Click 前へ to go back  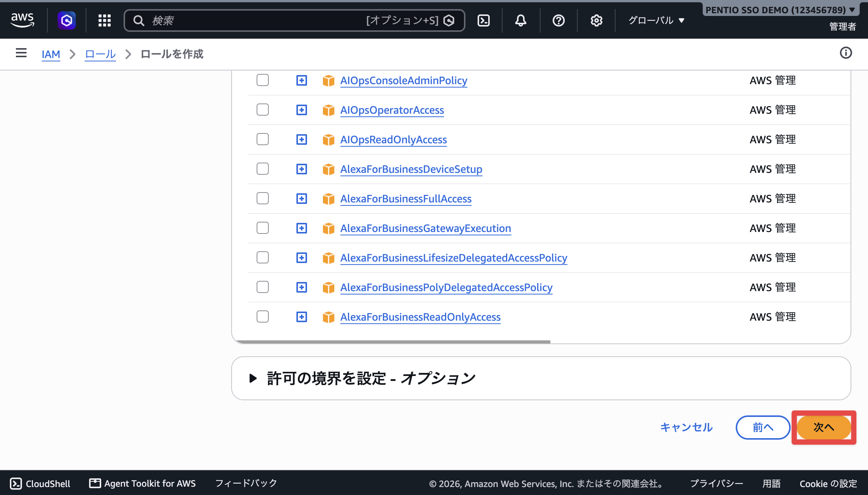pyautogui.click(x=763, y=428)
